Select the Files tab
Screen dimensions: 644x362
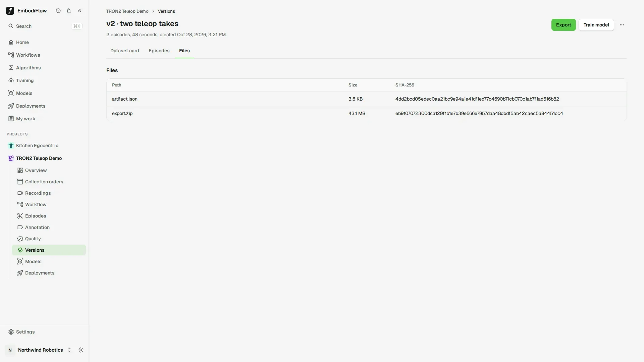pos(184,51)
